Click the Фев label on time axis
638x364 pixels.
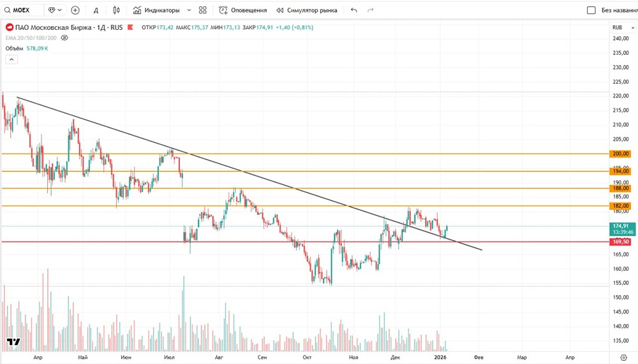[x=478, y=358]
